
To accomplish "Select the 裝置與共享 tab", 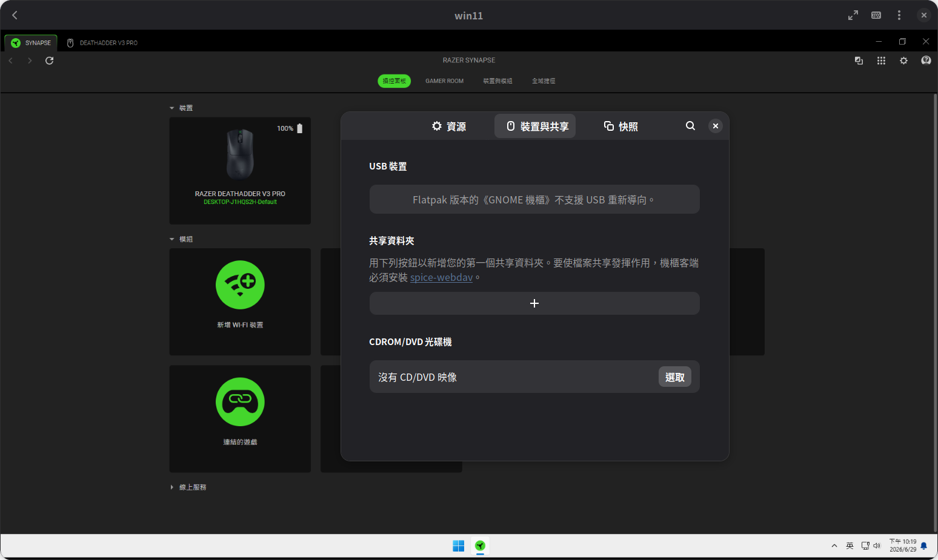I will [535, 126].
